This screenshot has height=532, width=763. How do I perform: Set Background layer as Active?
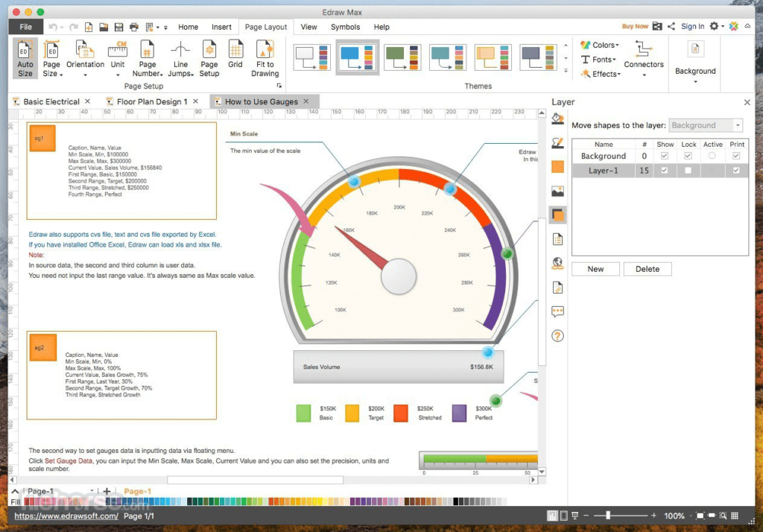pyautogui.click(x=712, y=156)
